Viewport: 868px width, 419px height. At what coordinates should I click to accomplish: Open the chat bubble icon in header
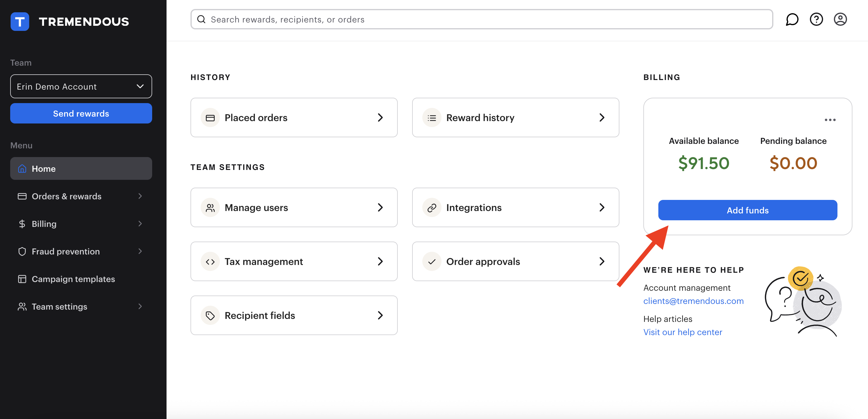click(792, 19)
